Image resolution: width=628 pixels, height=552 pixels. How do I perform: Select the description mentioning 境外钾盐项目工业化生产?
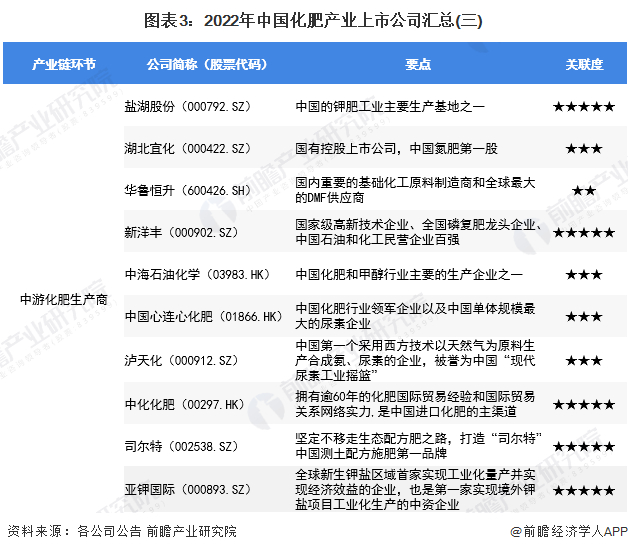415,490
